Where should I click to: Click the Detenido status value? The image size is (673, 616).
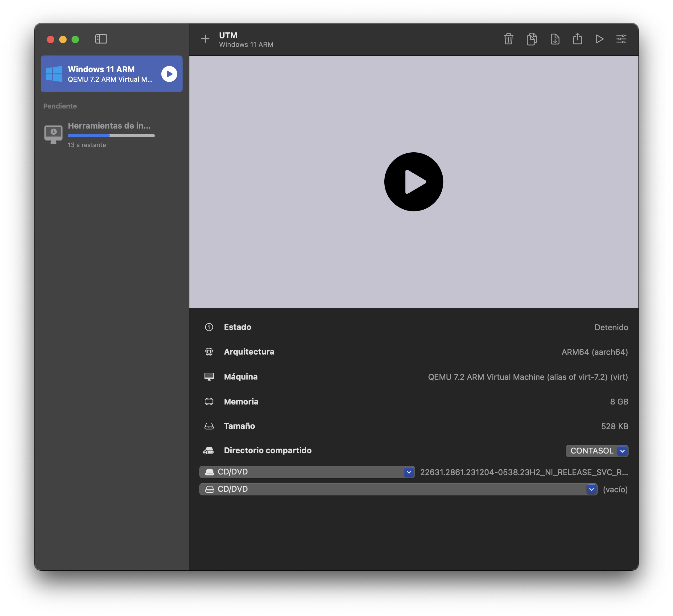(611, 327)
